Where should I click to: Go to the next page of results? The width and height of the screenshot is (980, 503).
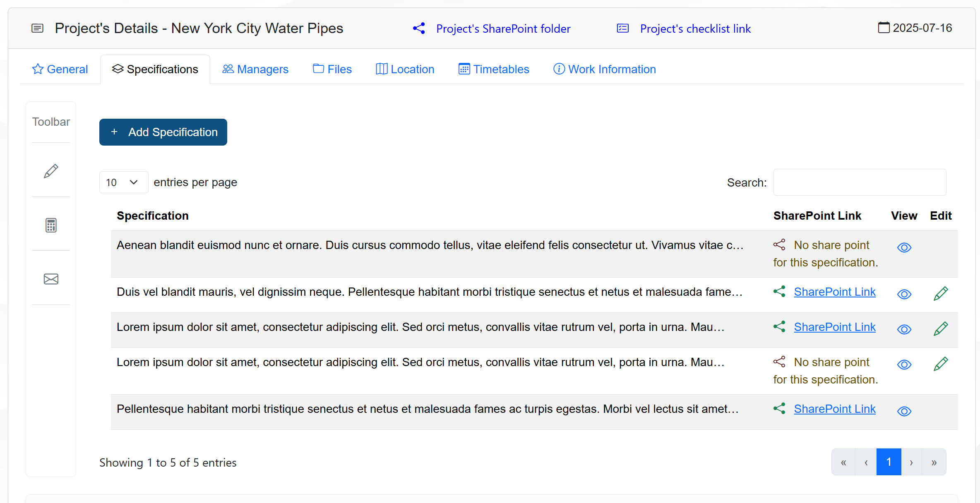point(911,462)
